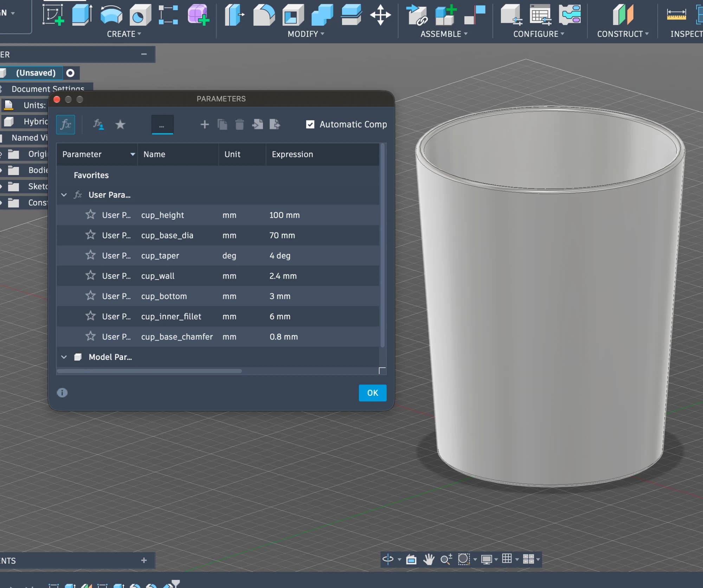Select the Revolve tool

(111, 14)
